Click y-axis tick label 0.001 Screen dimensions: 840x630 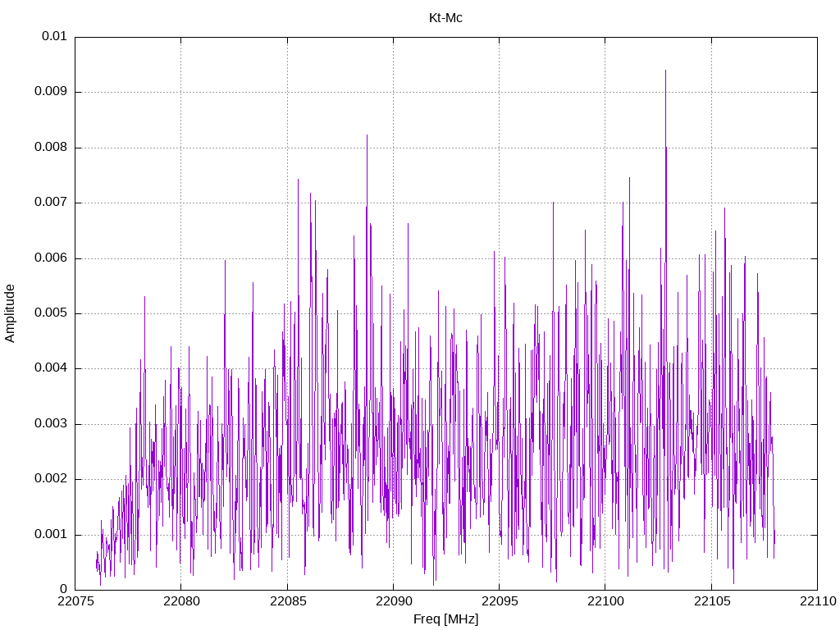pyautogui.click(x=50, y=535)
